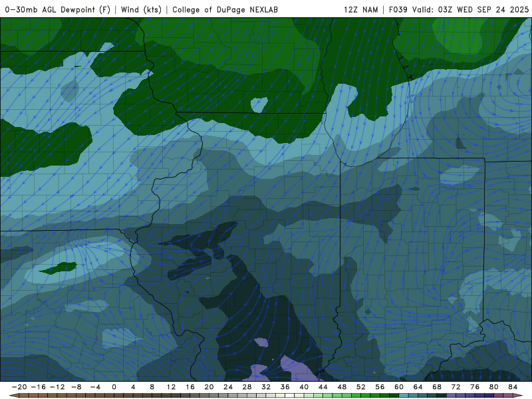This screenshot has height=399, width=532.
Task: Click the 28 value on the color scale
Action: [x=247, y=387]
